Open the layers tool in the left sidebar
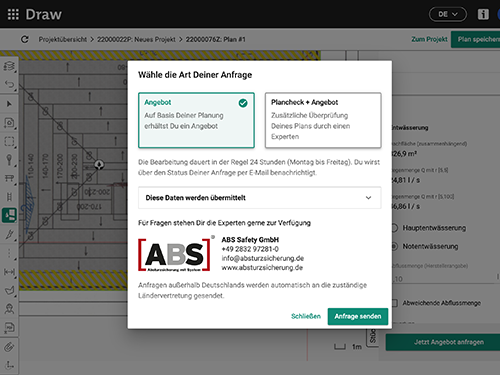 [9, 66]
